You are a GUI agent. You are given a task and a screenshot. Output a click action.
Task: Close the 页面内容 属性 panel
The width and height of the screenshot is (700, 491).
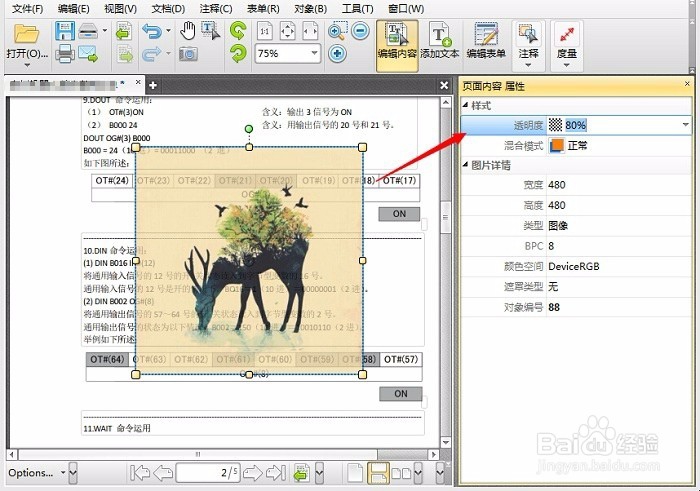point(687,83)
